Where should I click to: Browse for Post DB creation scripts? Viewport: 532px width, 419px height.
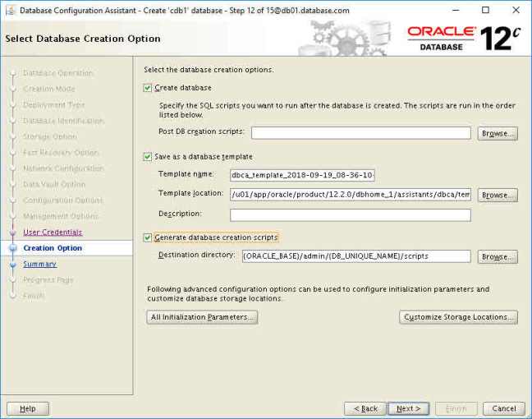point(498,133)
